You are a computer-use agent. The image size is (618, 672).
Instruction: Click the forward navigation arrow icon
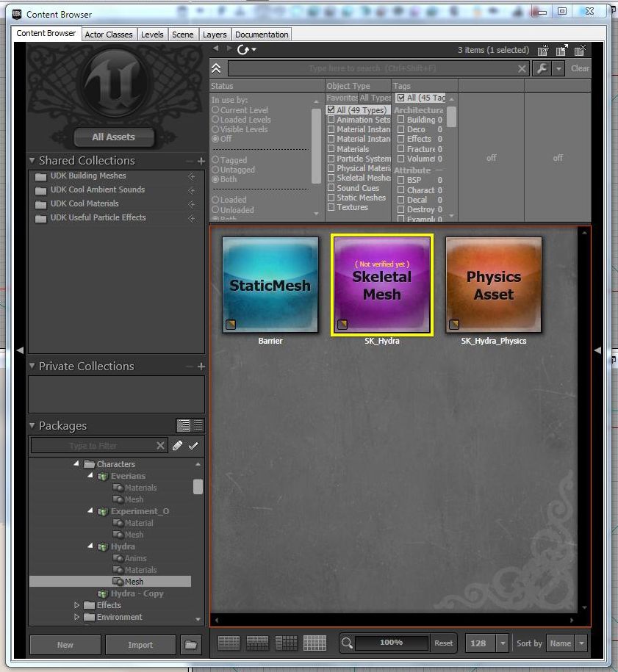coord(229,48)
